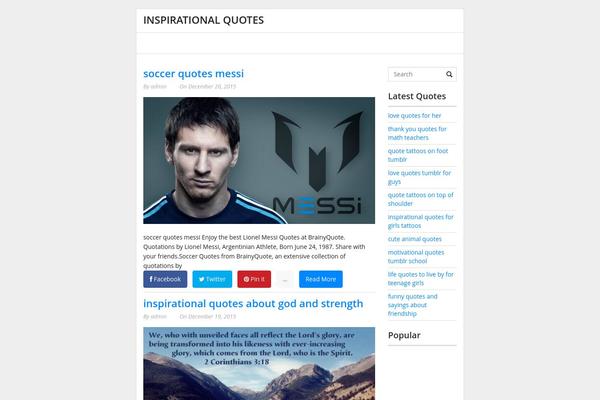Click the Messi featured image
Viewport: 600px width, 400px height.
(x=259, y=160)
